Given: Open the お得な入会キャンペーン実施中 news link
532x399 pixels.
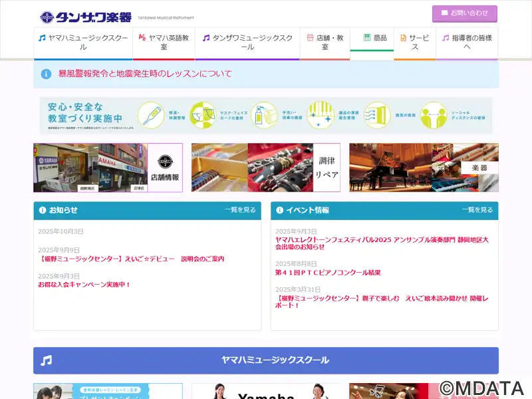Looking at the screenshot, I should point(84,285).
